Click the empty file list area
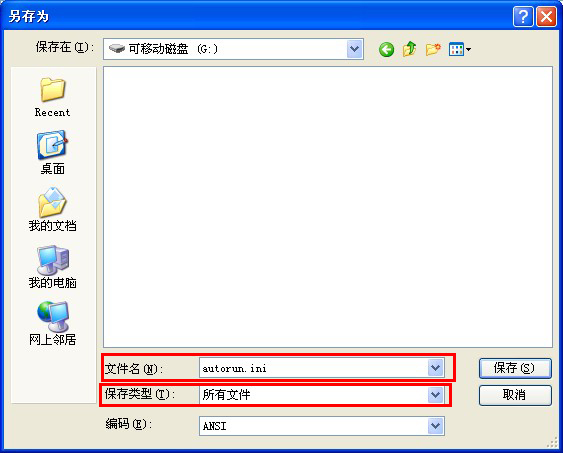Image resolution: width=563 pixels, height=453 pixels. pyautogui.click(x=328, y=207)
